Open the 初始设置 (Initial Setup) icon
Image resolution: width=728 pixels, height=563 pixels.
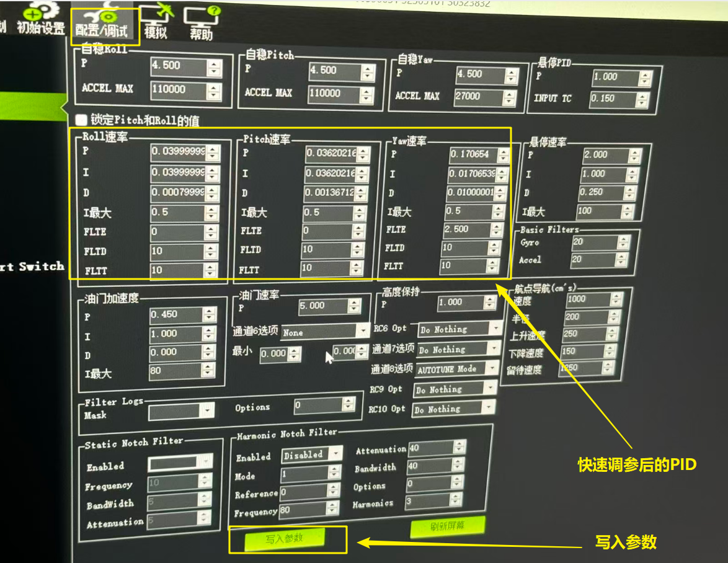(41, 20)
